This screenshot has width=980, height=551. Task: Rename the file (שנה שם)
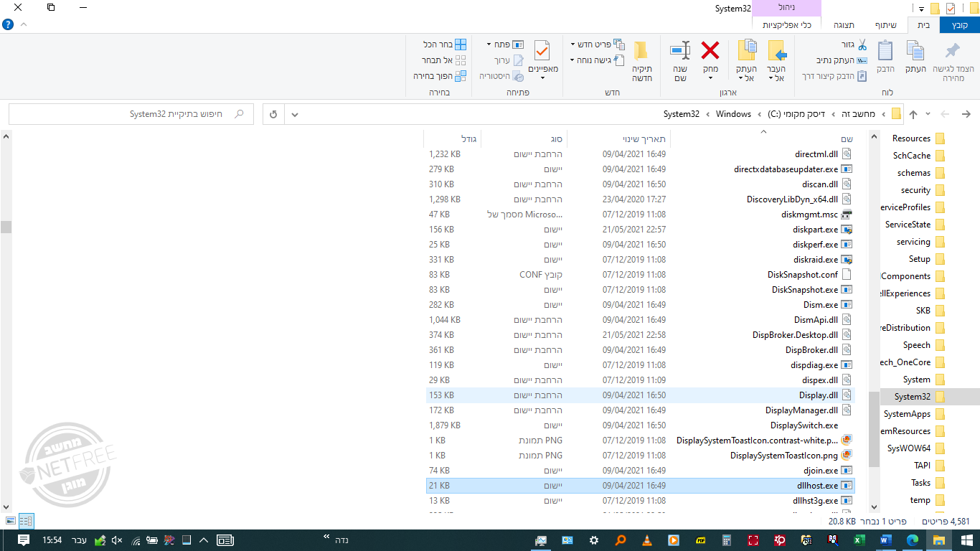680,60
